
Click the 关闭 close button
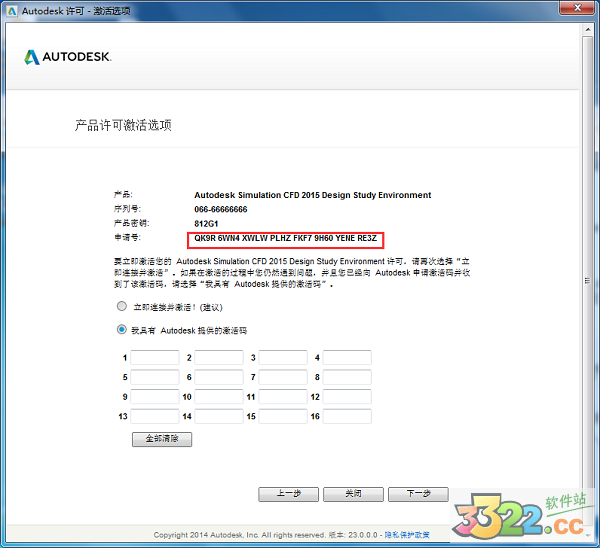[353, 494]
